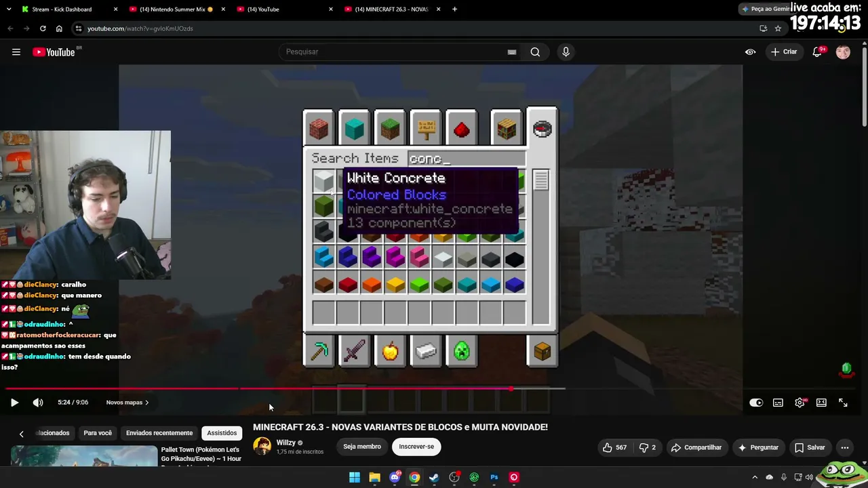Share the video via Compartilhar

coord(696,447)
